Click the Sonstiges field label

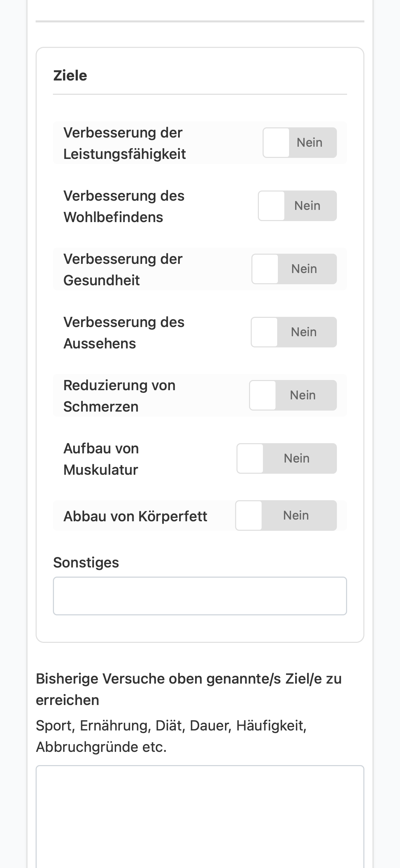click(x=86, y=563)
